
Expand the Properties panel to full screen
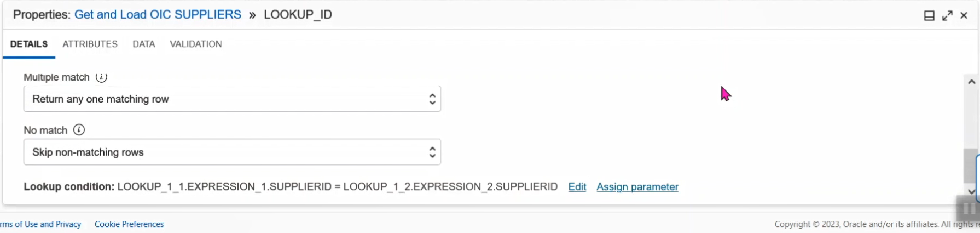click(x=947, y=16)
